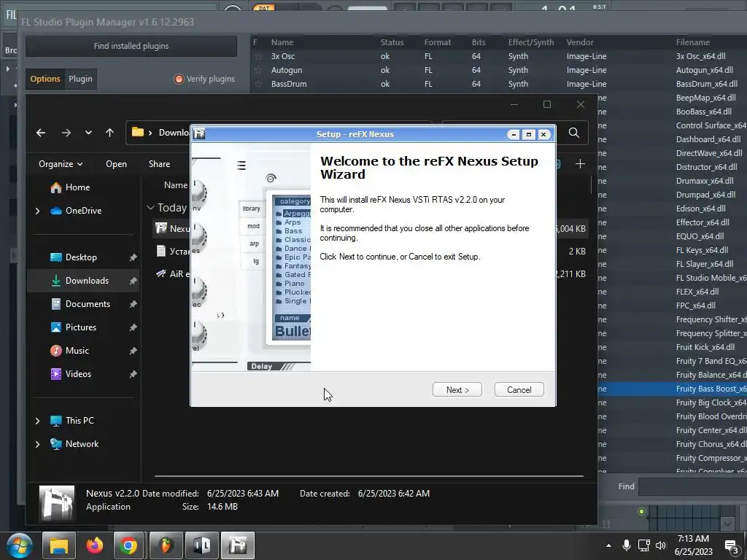
Task: Expand the OneDrive tree node
Action: 38,211
